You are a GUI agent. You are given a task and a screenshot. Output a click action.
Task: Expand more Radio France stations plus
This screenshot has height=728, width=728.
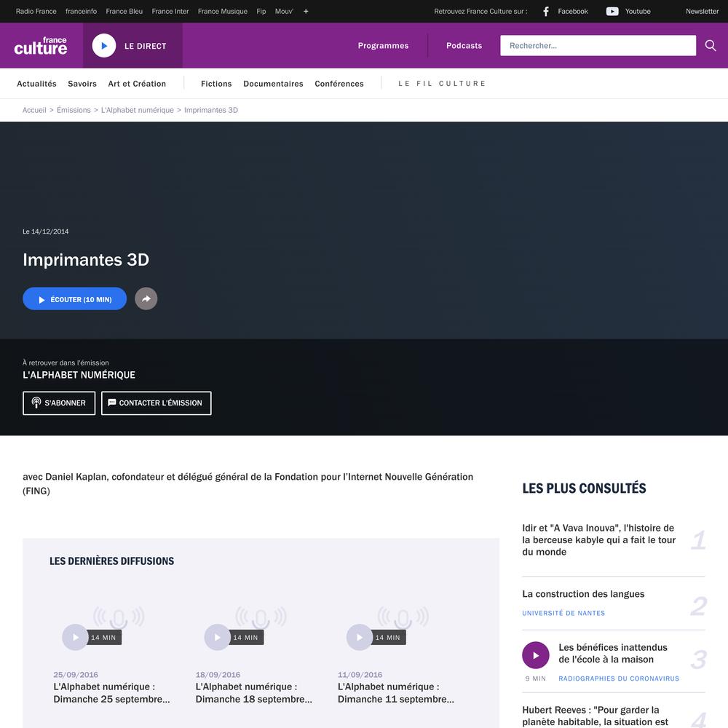click(306, 11)
